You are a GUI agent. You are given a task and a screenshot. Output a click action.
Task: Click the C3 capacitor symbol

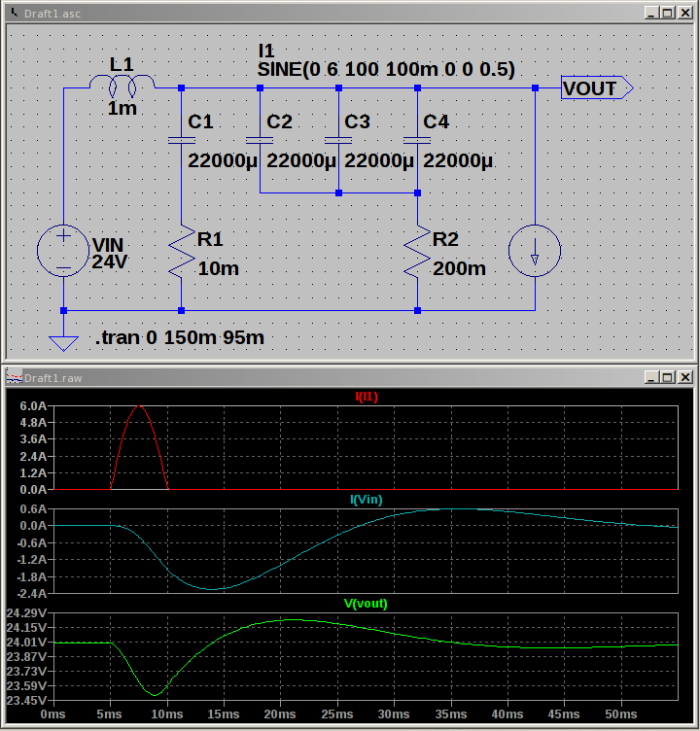coord(338,140)
